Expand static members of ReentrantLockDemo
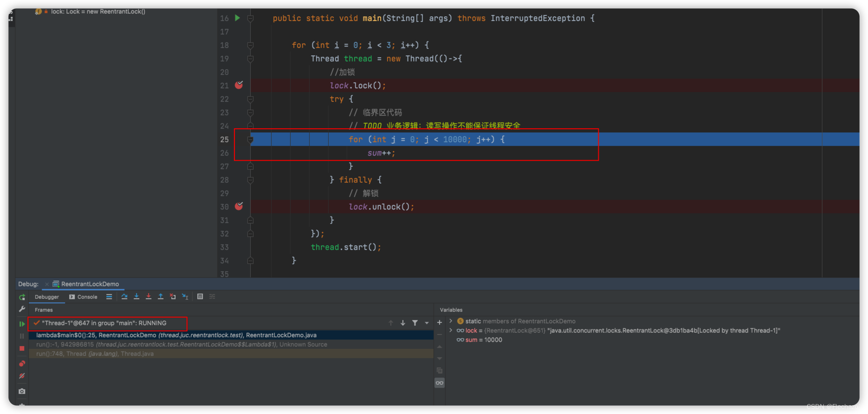Viewport: 868px width, 414px height. 451,321
